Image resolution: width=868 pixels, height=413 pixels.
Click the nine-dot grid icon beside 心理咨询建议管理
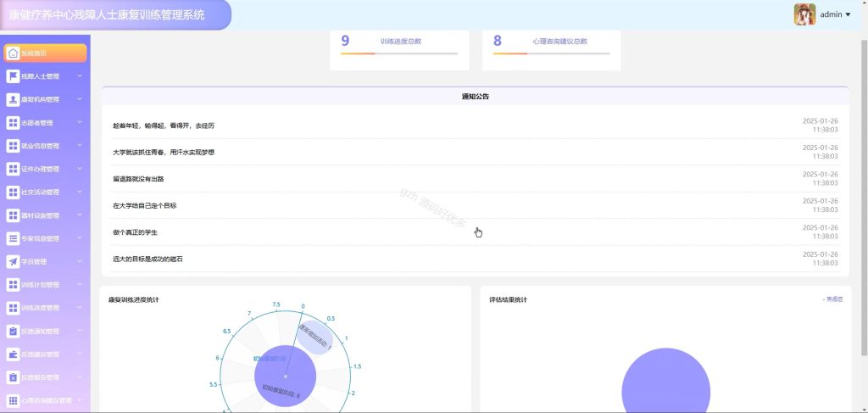[13, 400]
